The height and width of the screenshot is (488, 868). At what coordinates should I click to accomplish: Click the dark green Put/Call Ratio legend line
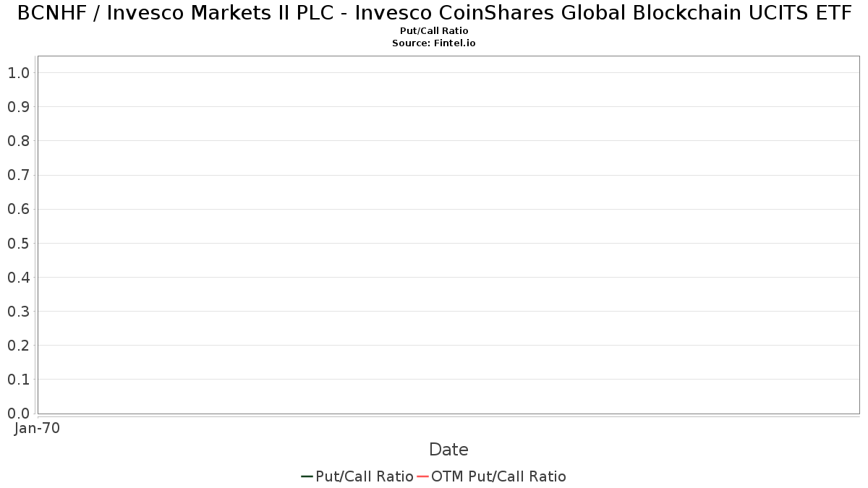tap(307, 476)
